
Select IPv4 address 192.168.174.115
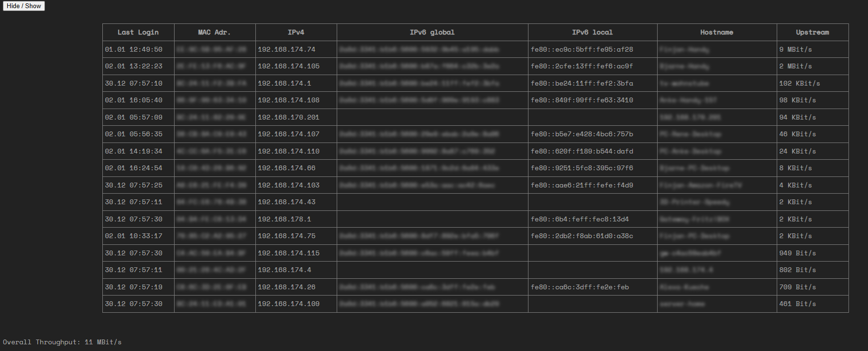tap(289, 253)
